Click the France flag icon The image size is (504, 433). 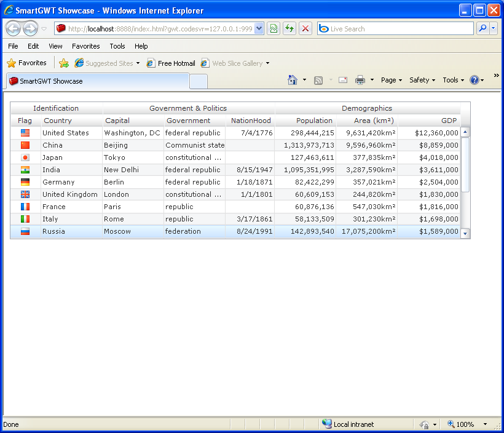tap(25, 207)
